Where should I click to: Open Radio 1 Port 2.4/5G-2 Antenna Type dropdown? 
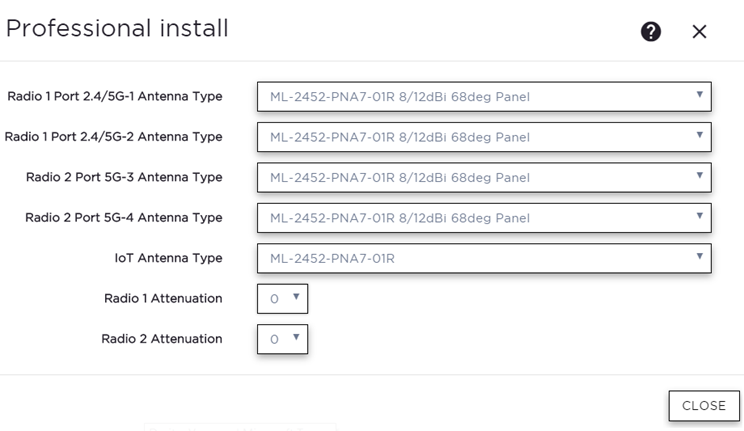[x=483, y=137]
